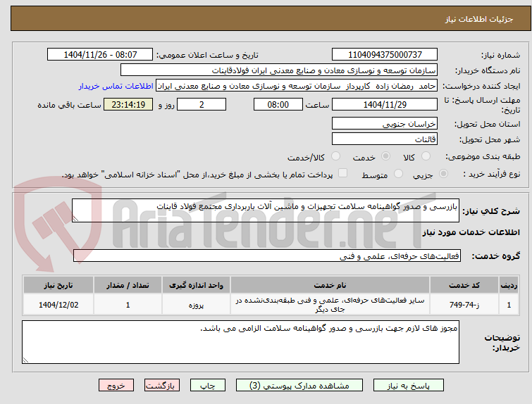Viewport: 532px width, 404px height.
Task: Click the خروج exit button
Action: (116, 386)
